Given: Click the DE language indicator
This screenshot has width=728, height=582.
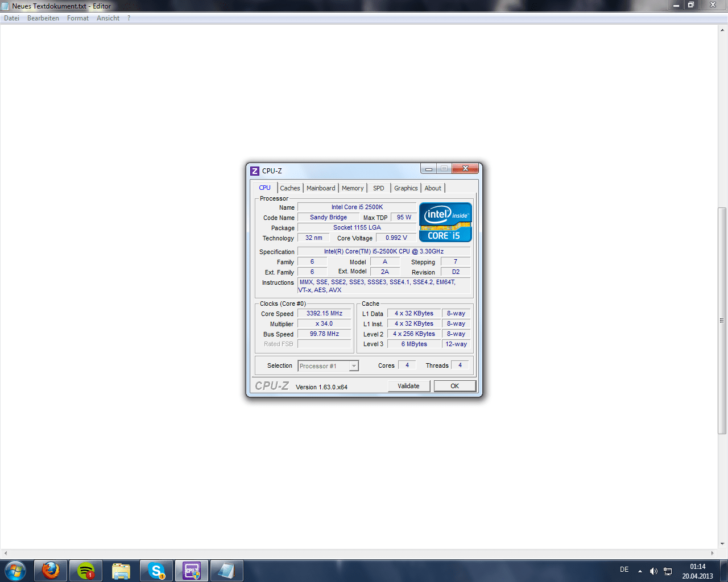Looking at the screenshot, I should 624,569.
